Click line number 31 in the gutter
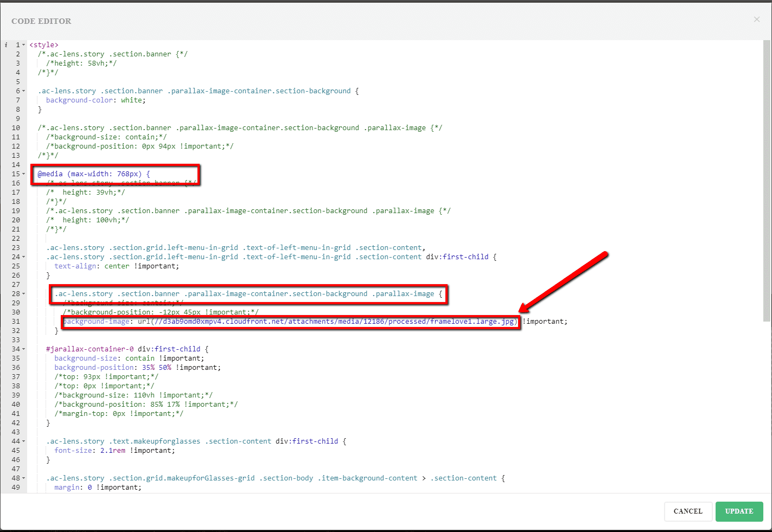Screen dimensions: 772x532 click(16, 322)
